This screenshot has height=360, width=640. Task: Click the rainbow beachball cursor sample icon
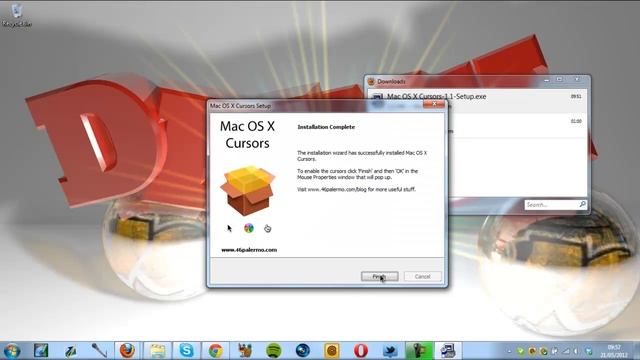[x=249, y=228]
